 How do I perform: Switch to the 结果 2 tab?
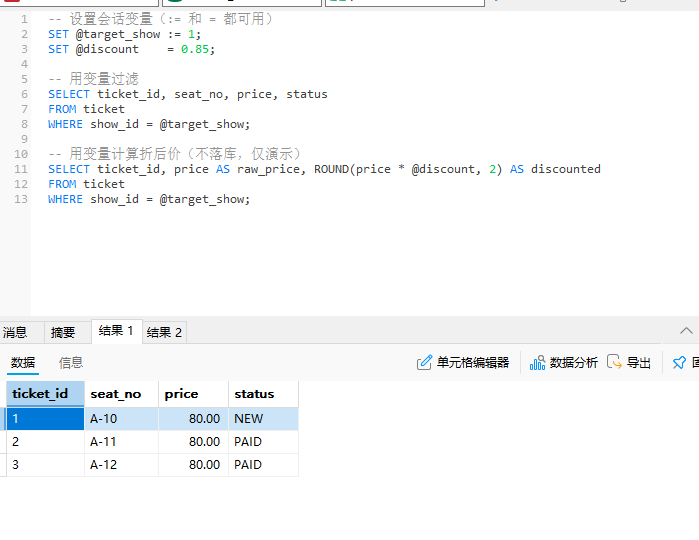[164, 332]
